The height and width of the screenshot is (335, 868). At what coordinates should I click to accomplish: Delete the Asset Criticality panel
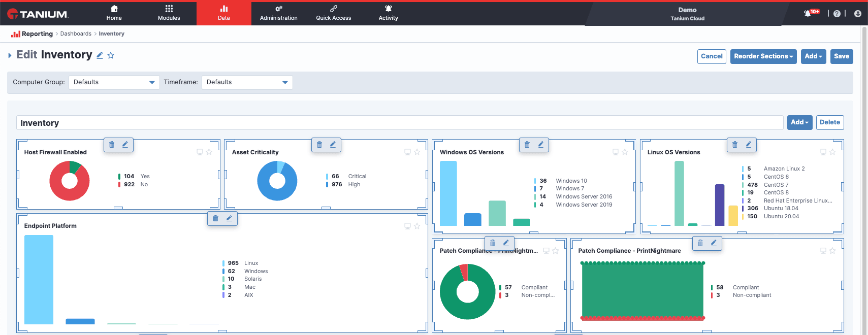(319, 145)
